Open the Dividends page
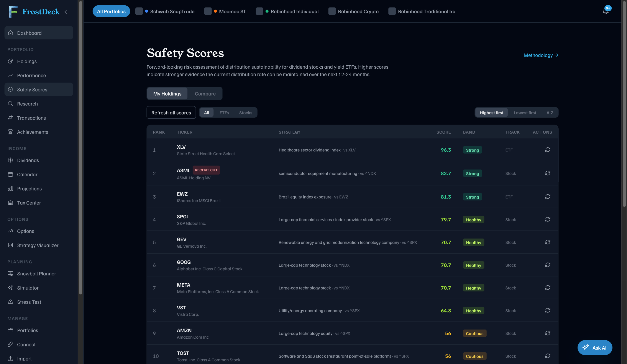The width and height of the screenshot is (627, 364). [x=39, y=160]
